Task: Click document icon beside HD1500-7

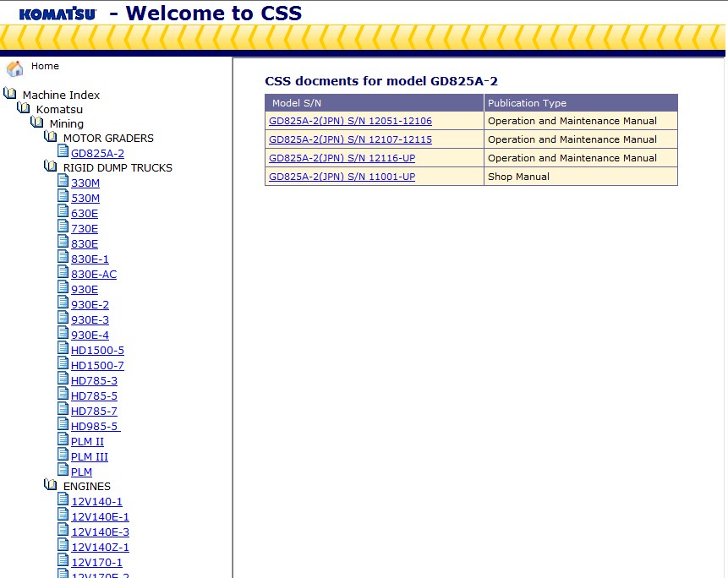Action: 63,363
